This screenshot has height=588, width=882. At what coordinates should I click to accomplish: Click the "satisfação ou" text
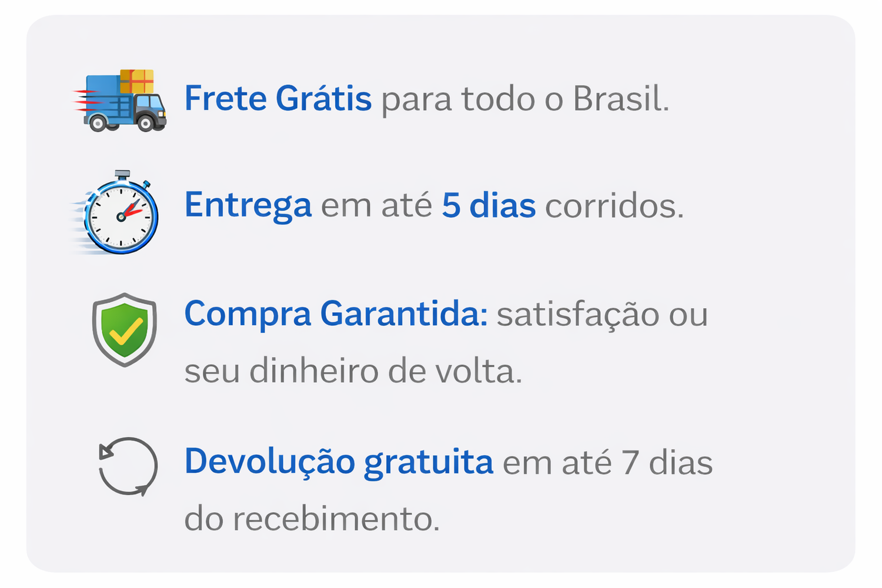click(x=602, y=314)
